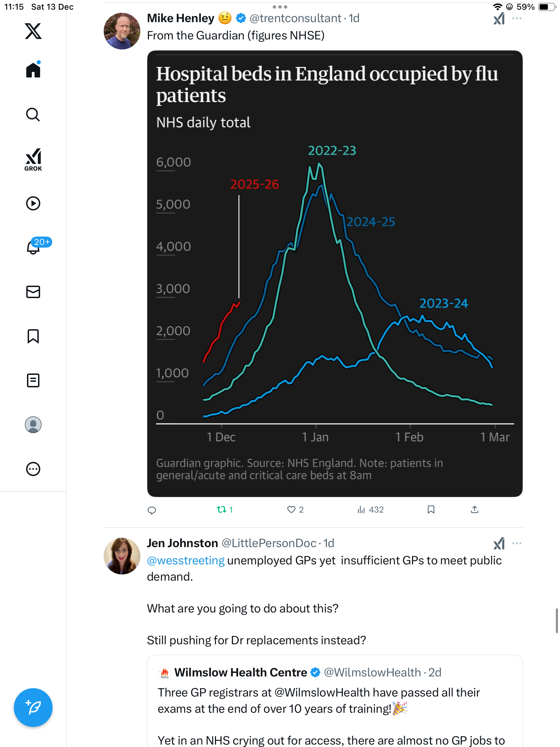The image size is (560, 747).
Task: Expand the More circle menu in sidebar
Action: pyautogui.click(x=33, y=469)
